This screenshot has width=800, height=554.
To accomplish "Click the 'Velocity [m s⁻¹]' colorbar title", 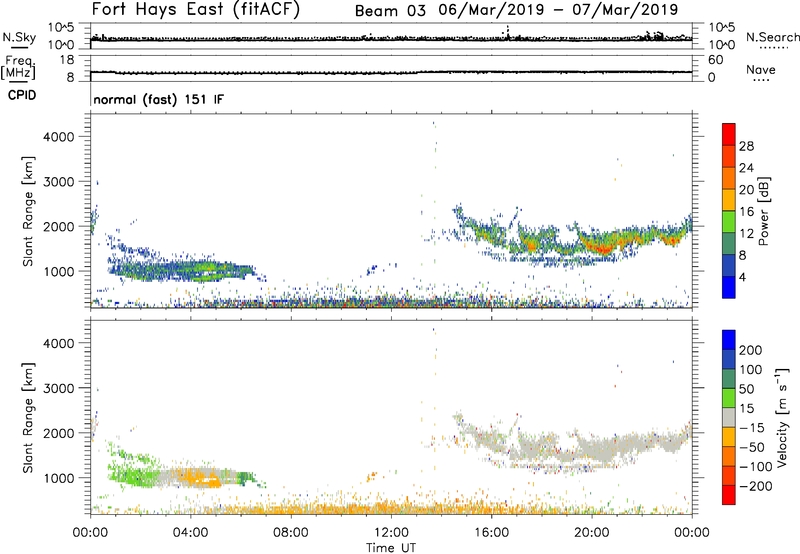I will [783, 417].
